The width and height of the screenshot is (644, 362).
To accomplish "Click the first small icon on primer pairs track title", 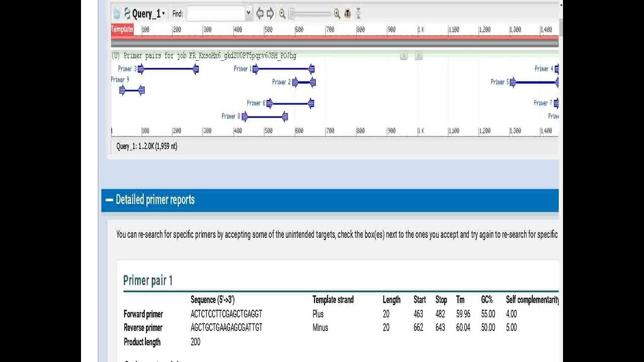I will coord(404,56).
